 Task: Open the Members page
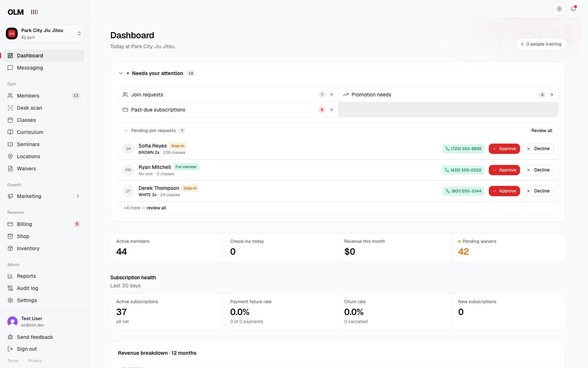click(x=44, y=96)
